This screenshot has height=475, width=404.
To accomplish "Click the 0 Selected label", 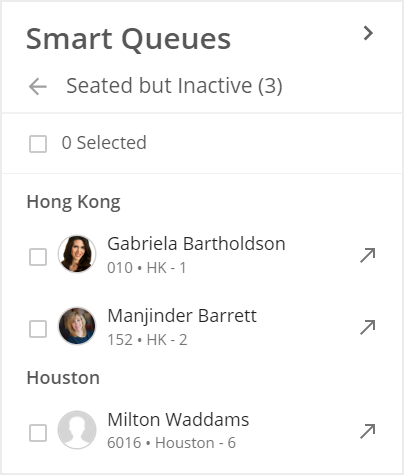I will [104, 143].
